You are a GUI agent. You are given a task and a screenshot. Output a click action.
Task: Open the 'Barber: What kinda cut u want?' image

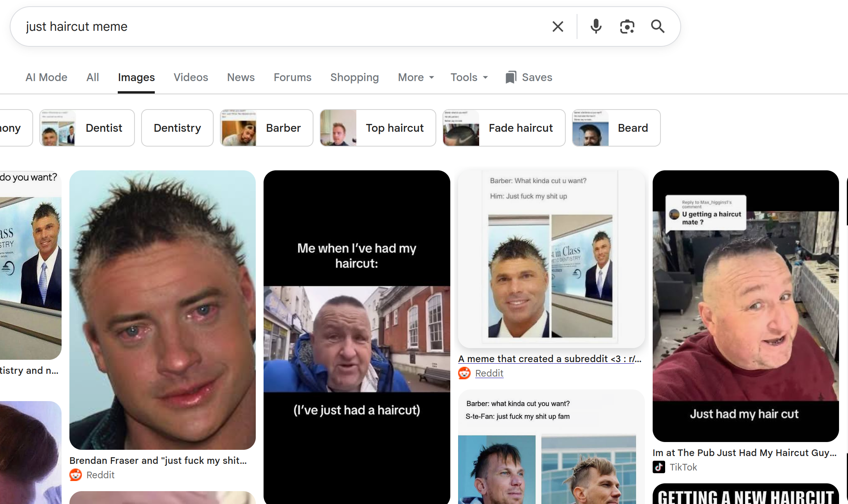(551, 259)
